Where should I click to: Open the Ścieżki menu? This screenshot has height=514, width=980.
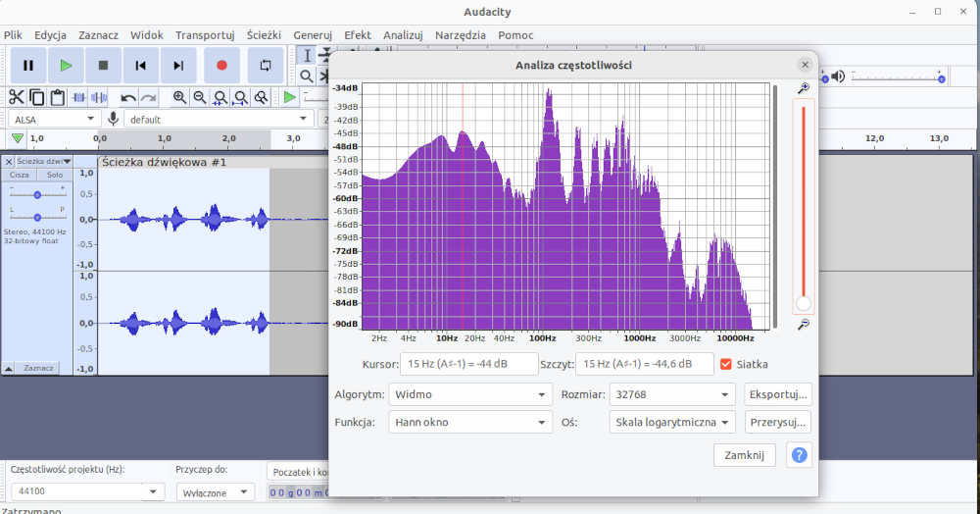tap(264, 35)
